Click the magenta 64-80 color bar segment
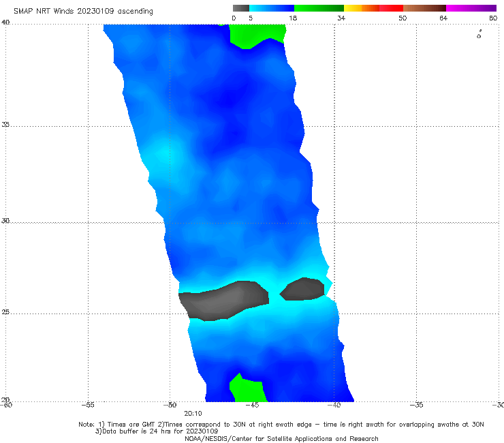 point(471,8)
